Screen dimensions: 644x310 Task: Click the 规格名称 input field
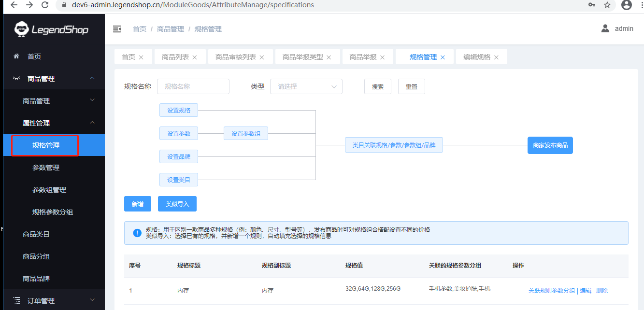click(x=193, y=86)
